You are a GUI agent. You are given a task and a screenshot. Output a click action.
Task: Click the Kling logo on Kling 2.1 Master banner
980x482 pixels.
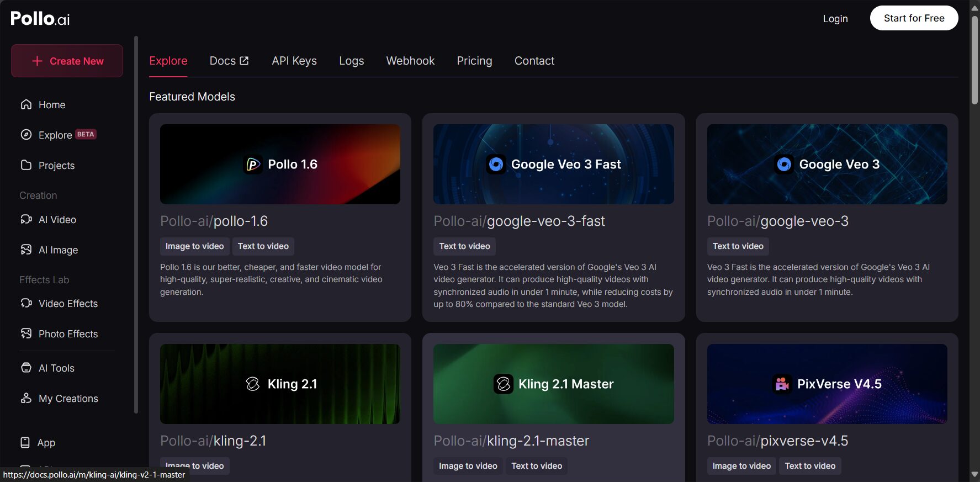(504, 384)
